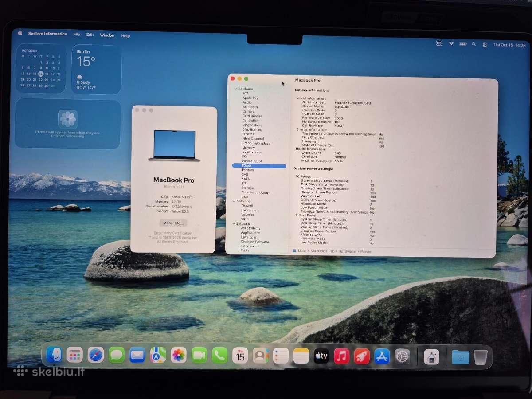
Task: Launch Safari from the Dock
Action: [x=96, y=355]
